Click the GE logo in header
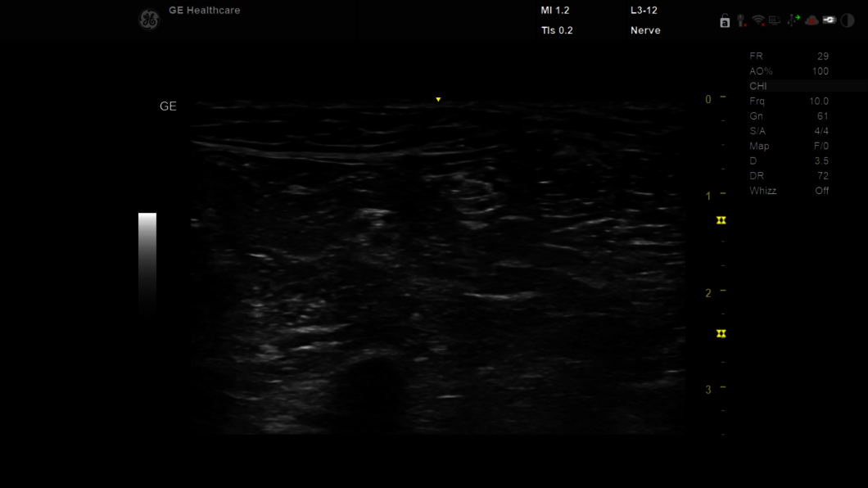 pos(148,20)
